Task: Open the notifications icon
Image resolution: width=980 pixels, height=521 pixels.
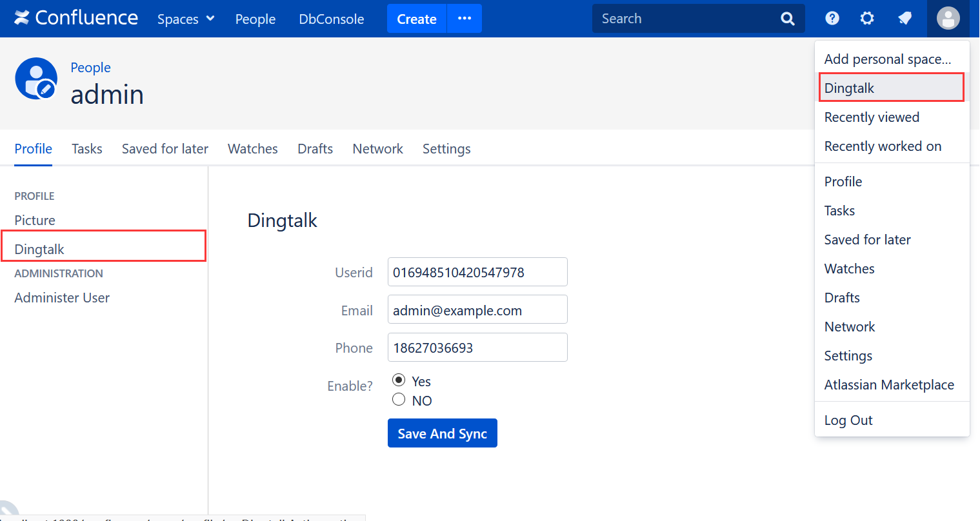Action: (905, 18)
